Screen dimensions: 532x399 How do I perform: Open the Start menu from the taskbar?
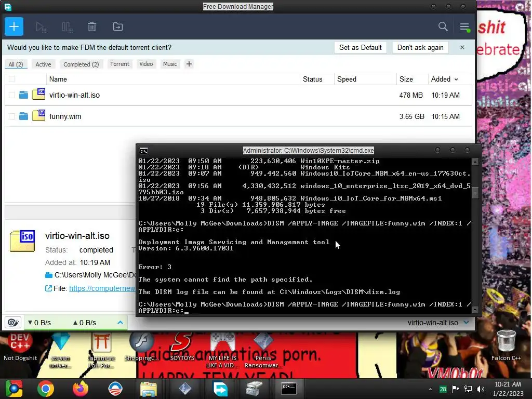point(14,389)
